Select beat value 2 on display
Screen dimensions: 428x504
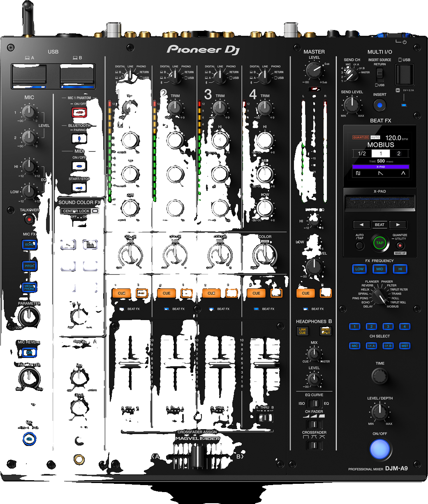[398, 153]
